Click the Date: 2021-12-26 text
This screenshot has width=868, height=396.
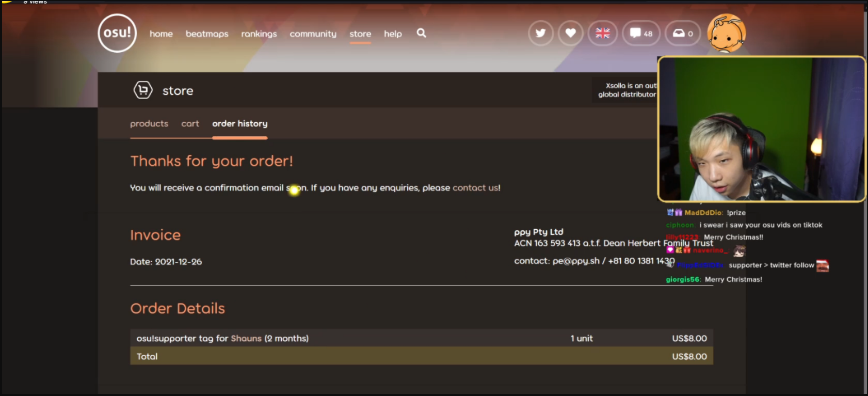[166, 262]
